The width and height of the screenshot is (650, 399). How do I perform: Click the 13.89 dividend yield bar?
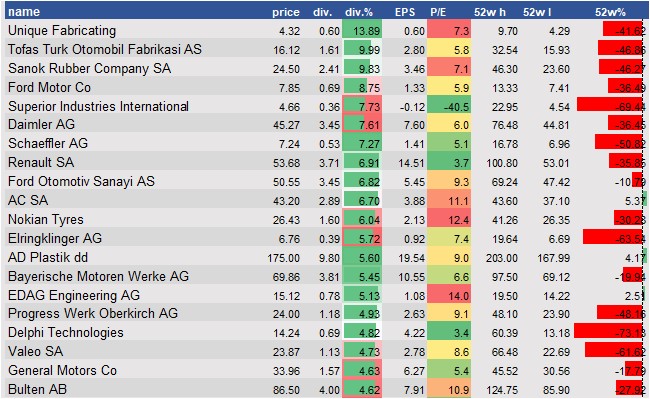[362, 31]
